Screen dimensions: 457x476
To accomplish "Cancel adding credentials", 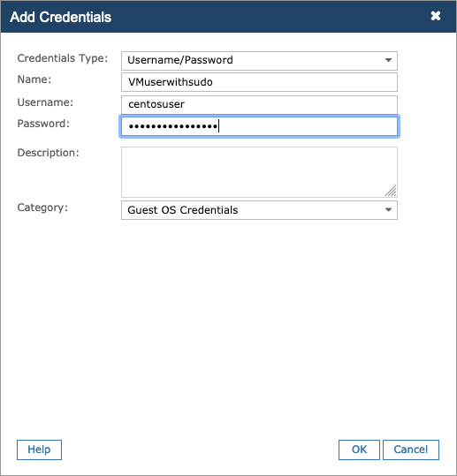I will point(411,450).
